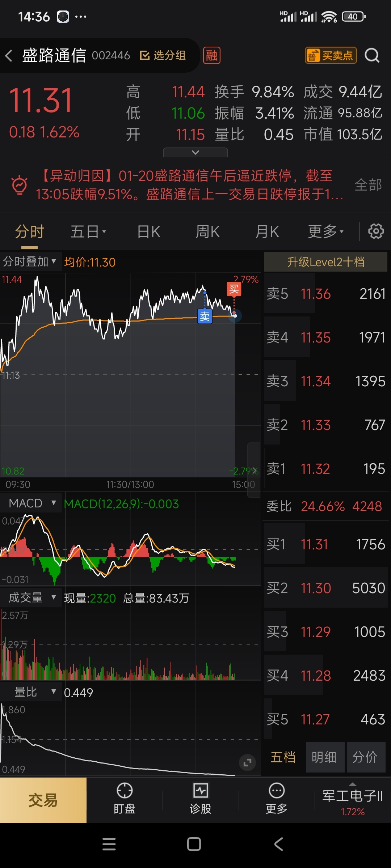Tap the red 买 marker on chart
This screenshot has width=391, height=868.
pos(234,289)
